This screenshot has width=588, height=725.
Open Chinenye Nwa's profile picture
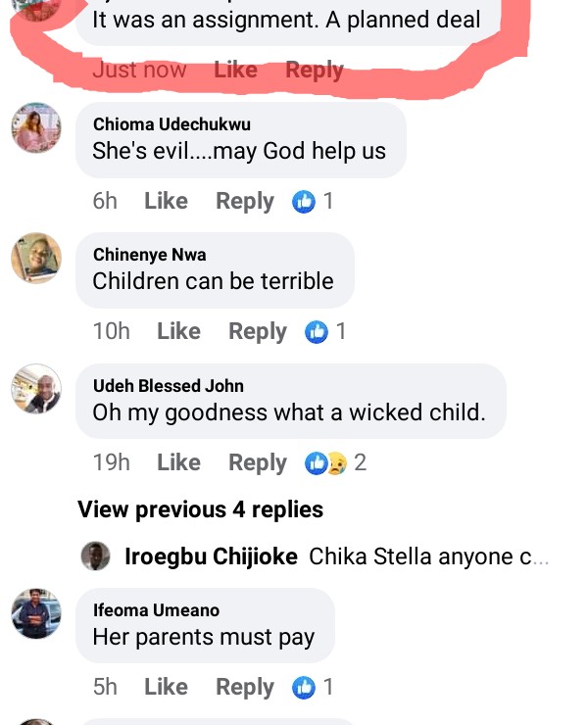[36, 259]
